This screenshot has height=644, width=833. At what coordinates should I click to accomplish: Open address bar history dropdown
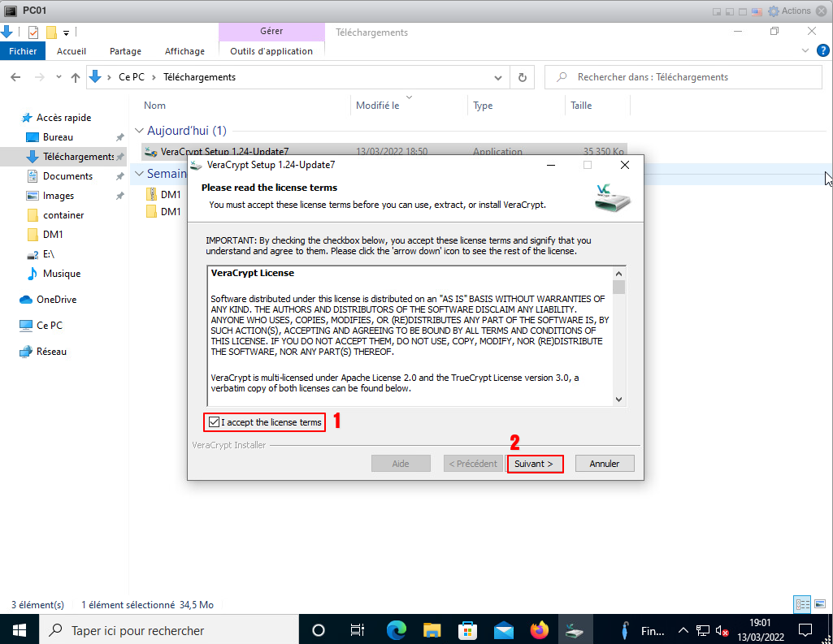point(499,77)
